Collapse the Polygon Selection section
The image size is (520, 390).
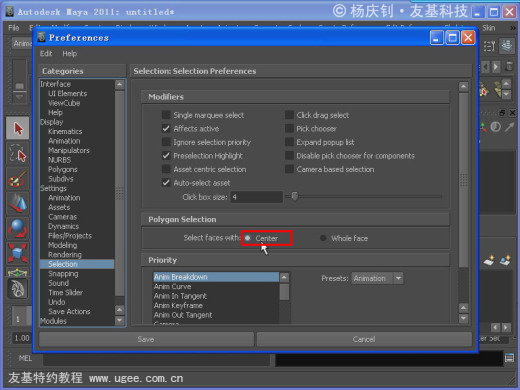(x=295, y=219)
